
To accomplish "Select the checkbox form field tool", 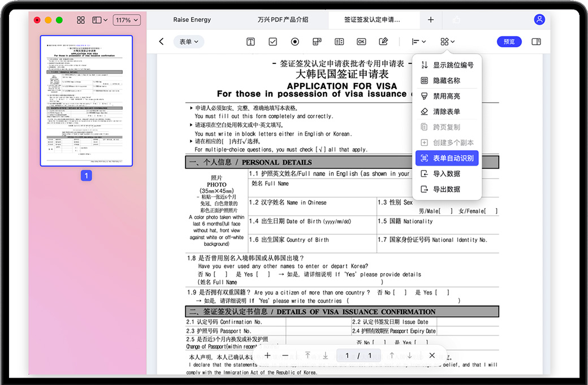I will click(x=273, y=42).
